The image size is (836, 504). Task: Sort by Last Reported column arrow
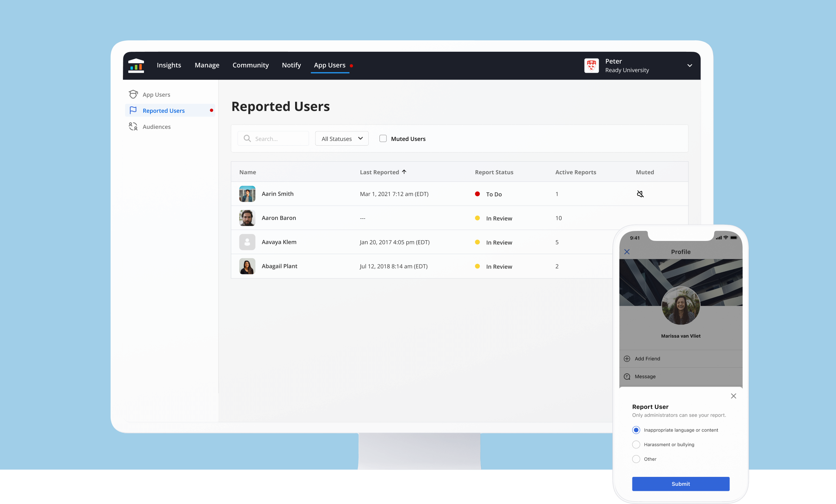click(404, 172)
